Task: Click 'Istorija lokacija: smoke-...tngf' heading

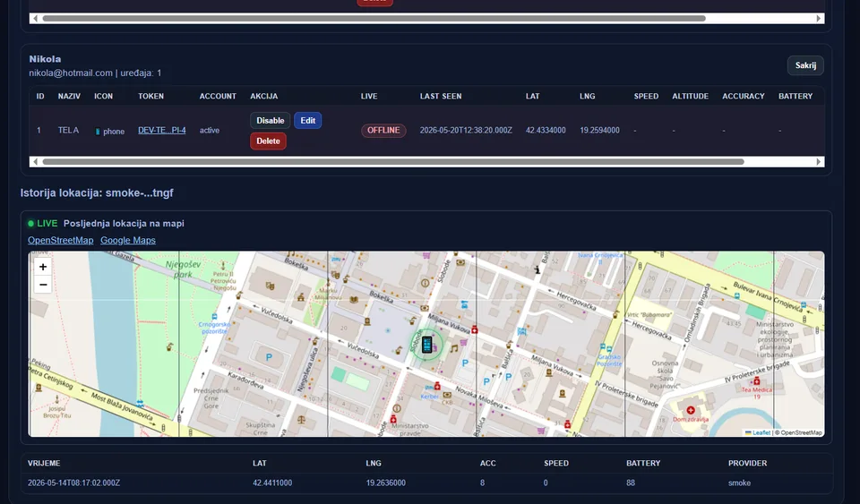Action: [x=97, y=192]
